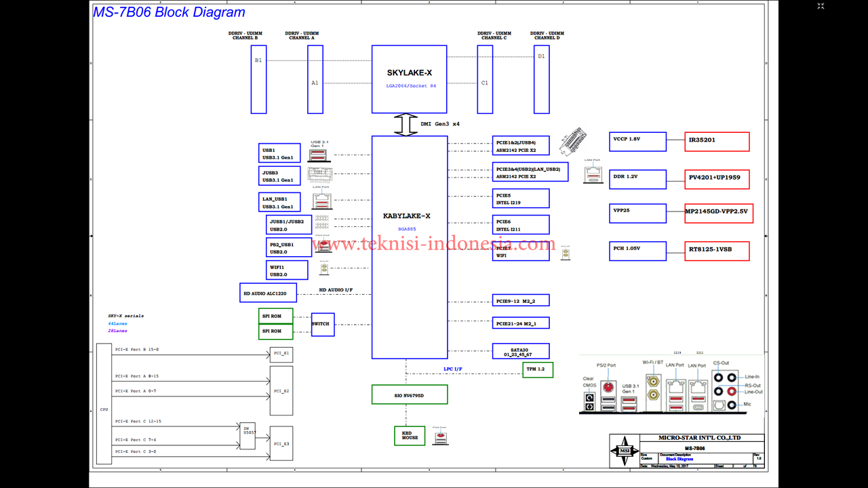Click the 'HD AUDIO ALC1220' box
The width and height of the screenshot is (868, 488).
pyautogui.click(x=268, y=293)
